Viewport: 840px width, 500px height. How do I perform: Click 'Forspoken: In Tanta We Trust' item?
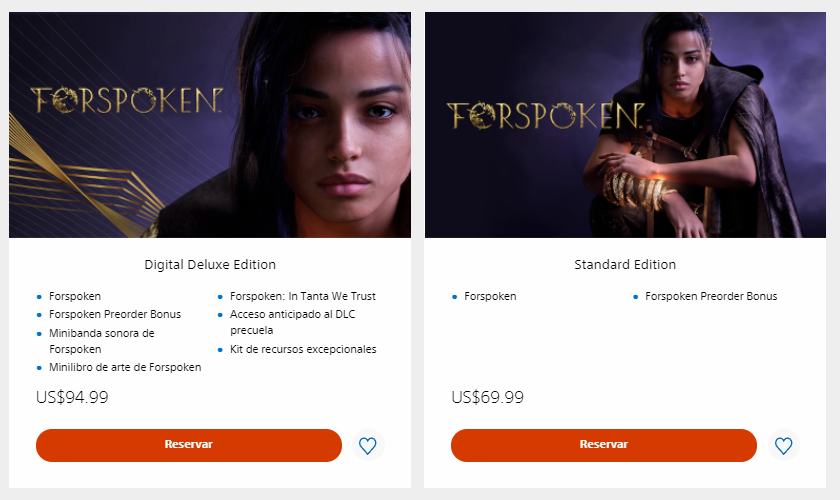pyautogui.click(x=302, y=296)
